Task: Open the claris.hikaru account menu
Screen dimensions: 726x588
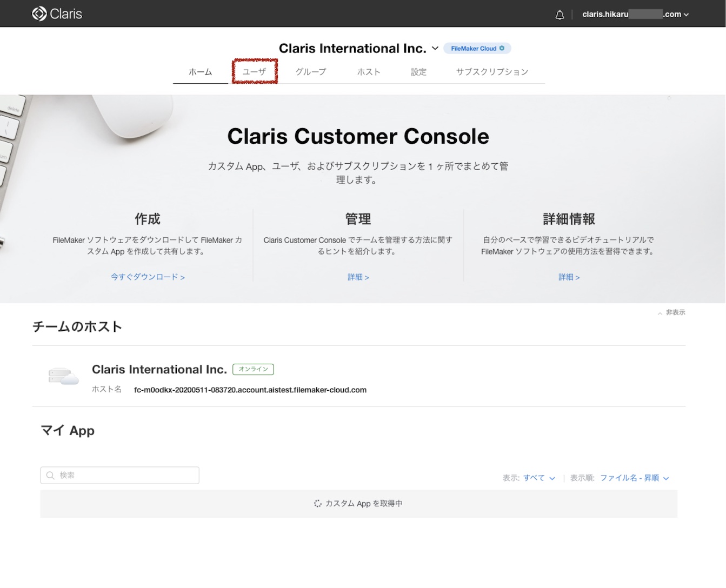Action: pyautogui.click(x=635, y=15)
